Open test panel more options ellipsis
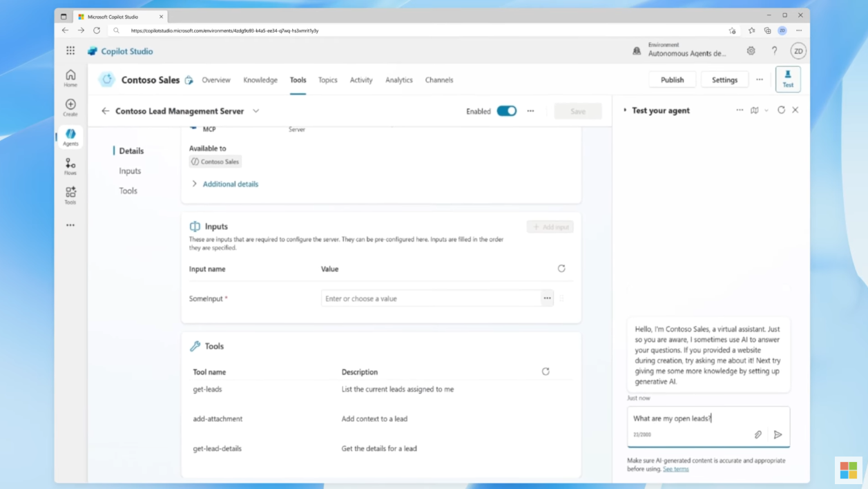 (740, 110)
